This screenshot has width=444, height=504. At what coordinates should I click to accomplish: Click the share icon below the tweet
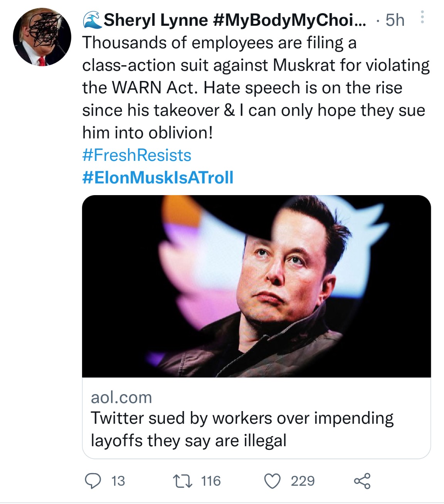point(362,481)
